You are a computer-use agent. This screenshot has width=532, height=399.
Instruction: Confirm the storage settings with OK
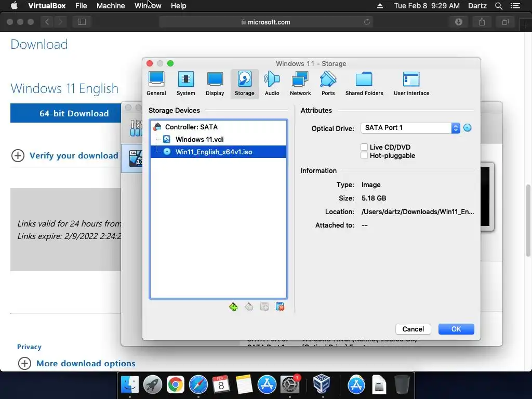[456, 329]
